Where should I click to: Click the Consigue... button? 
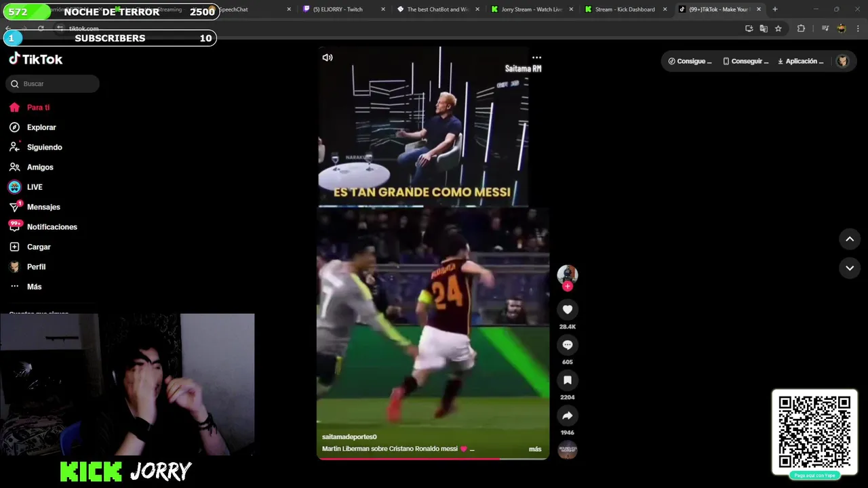690,61
